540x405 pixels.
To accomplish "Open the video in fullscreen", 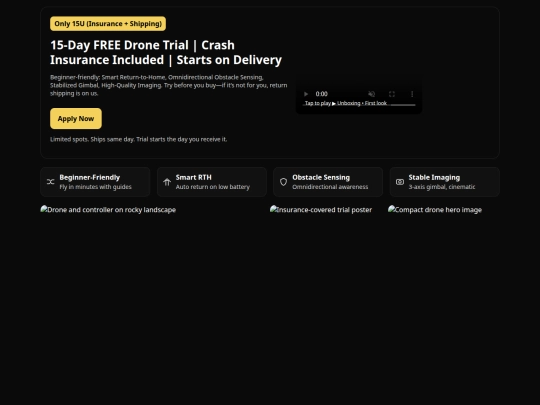I will (392, 94).
